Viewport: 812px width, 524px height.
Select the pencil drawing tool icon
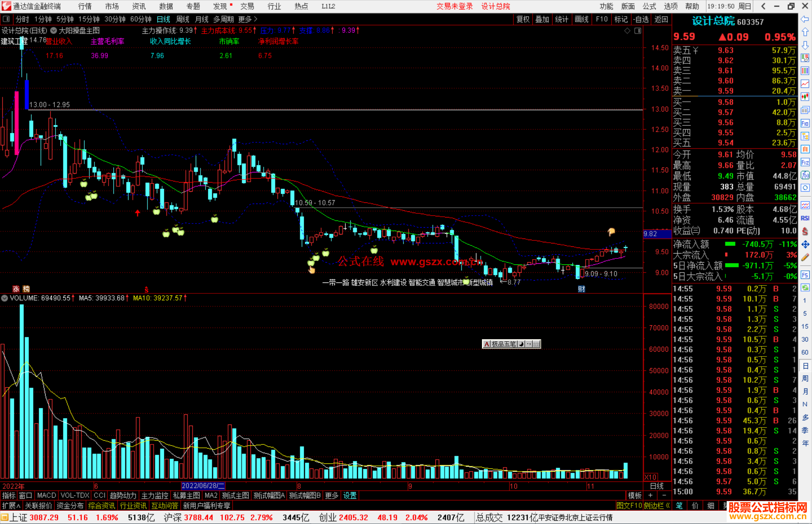(x=805, y=257)
